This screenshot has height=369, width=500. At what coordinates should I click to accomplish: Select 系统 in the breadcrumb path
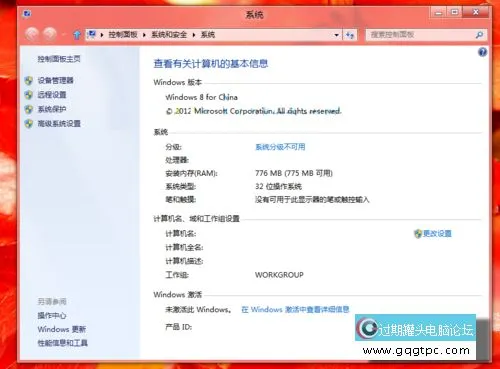point(208,35)
